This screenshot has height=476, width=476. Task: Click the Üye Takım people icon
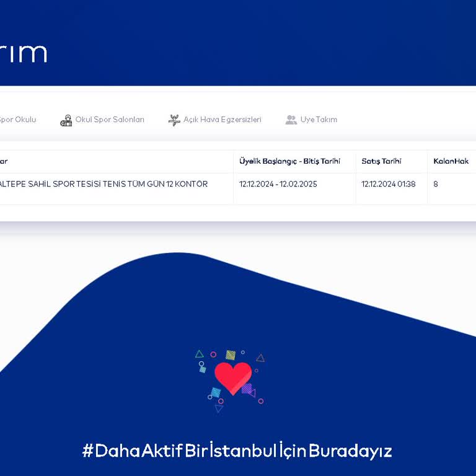[291, 120]
